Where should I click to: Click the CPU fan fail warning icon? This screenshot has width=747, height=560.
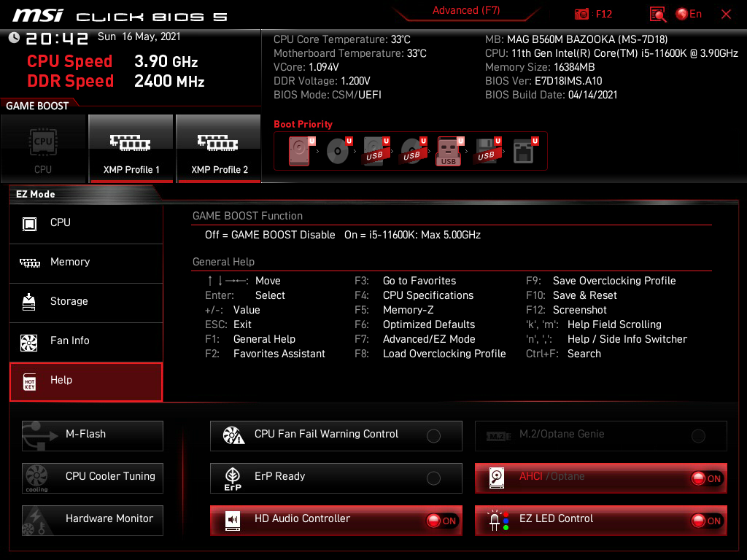click(233, 435)
